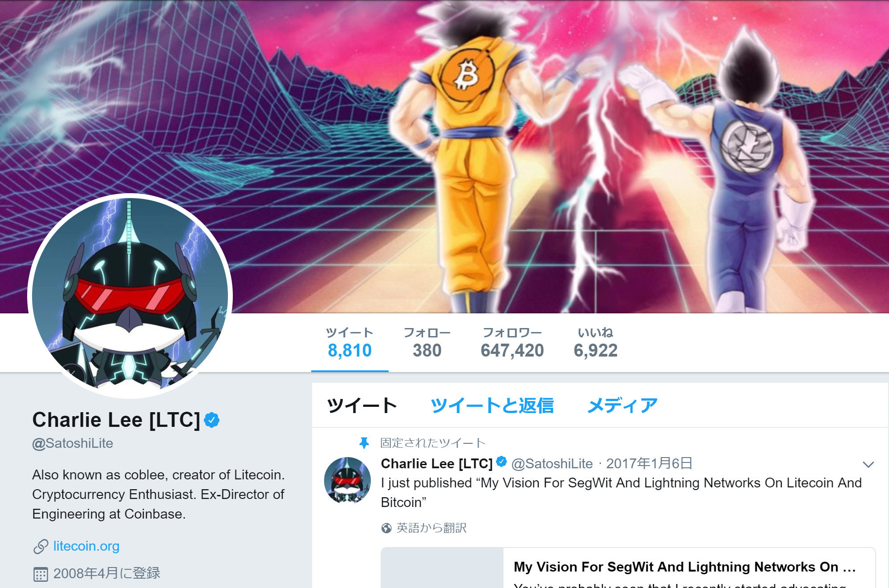Switch to the ツイートと返信 tab
This screenshot has height=588, width=889.
[x=492, y=406]
